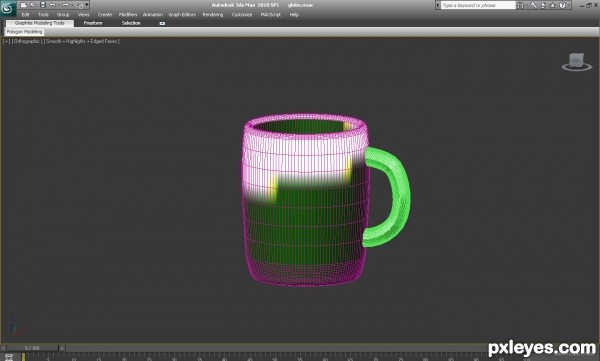Open the Tools menu
This screenshot has height=361, width=600.
pos(43,15)
